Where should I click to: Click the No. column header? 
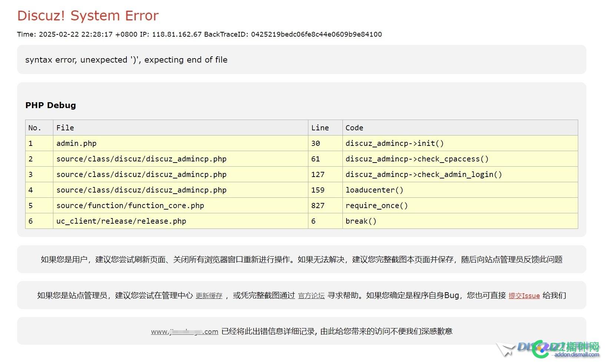point(39,128)
